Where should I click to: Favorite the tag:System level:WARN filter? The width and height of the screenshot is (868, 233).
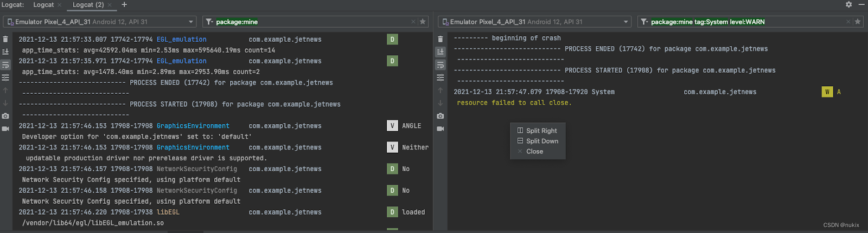point(858,22)
